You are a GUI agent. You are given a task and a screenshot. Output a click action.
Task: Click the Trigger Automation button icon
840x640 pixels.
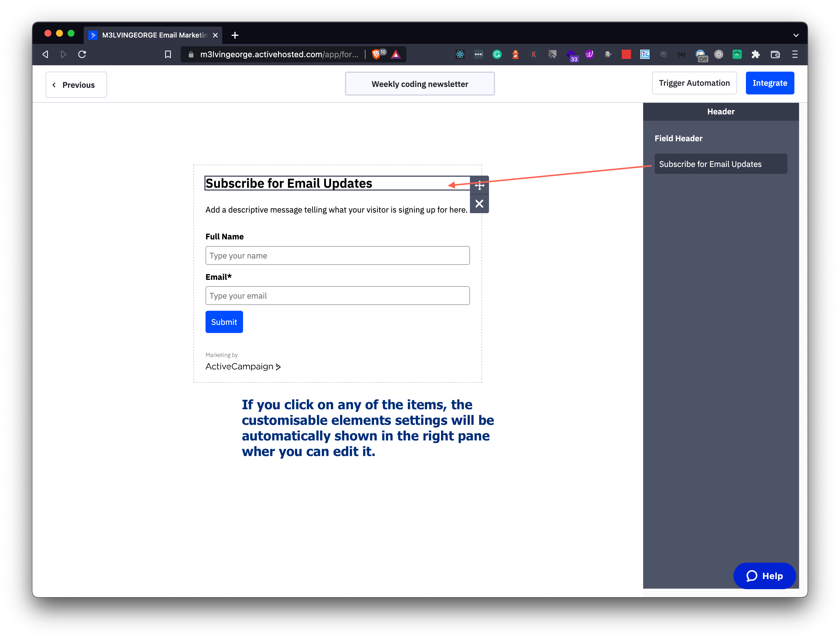[x=694, y=83]
